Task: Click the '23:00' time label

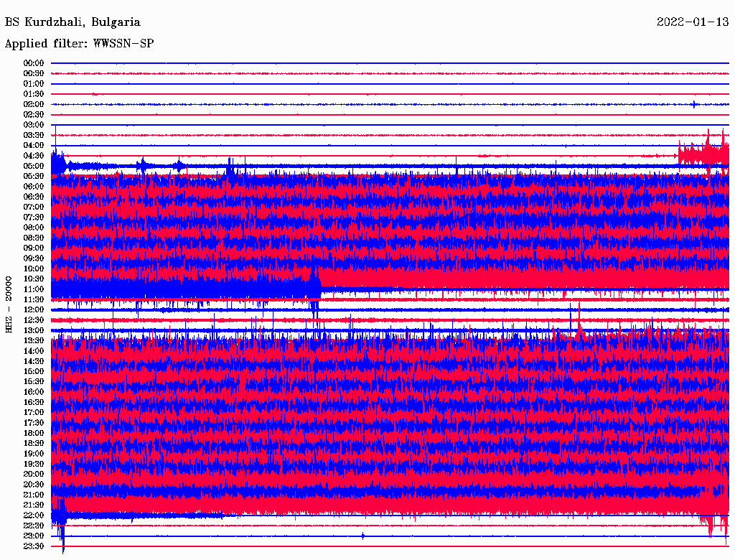Action: [33, 536]
